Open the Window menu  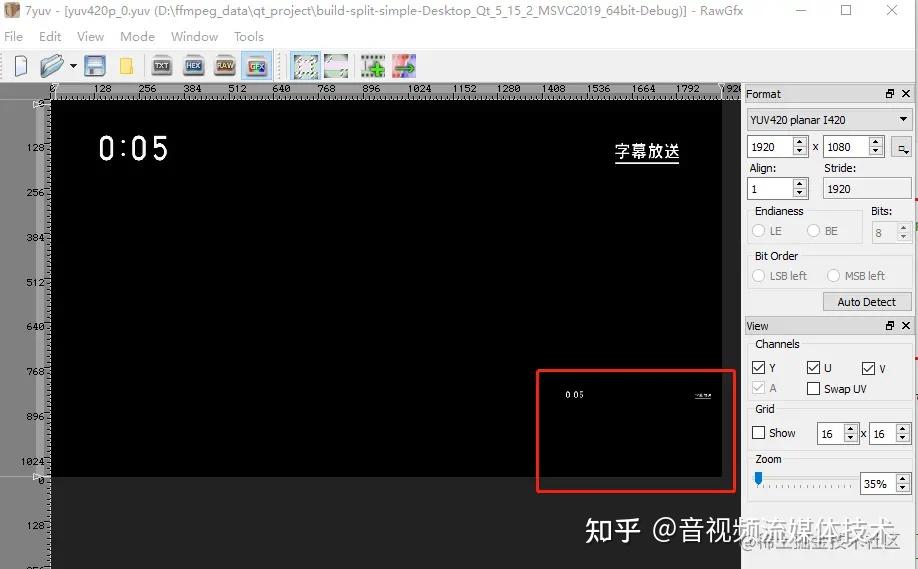pyautogui.click(x=194, y=36)
